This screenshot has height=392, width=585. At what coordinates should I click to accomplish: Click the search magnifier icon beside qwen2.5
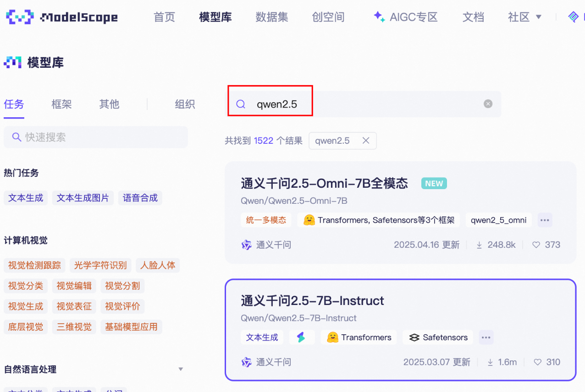point(241,104)
